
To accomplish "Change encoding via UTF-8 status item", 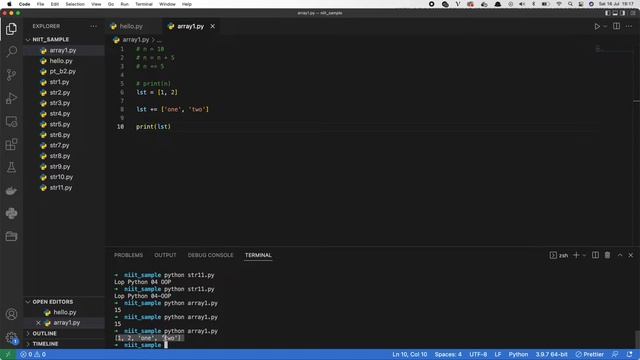I will tap(478, 354).
